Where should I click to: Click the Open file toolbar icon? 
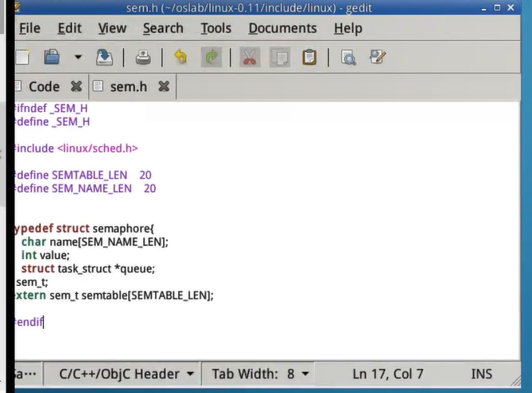point(52,58)
